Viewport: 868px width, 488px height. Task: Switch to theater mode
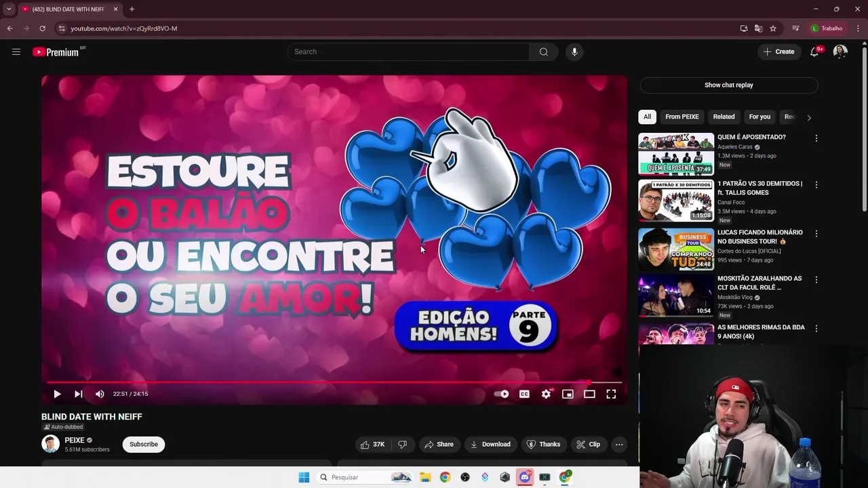pos(589,394)
